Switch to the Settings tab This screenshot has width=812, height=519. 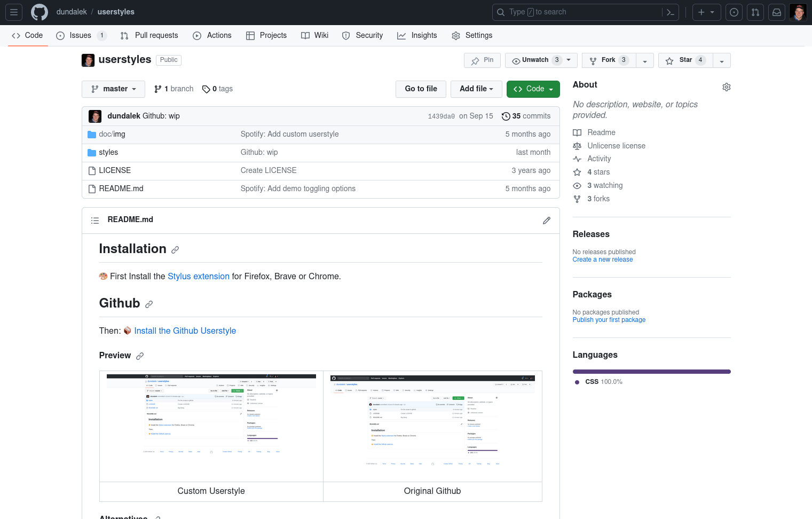[472, 35]
